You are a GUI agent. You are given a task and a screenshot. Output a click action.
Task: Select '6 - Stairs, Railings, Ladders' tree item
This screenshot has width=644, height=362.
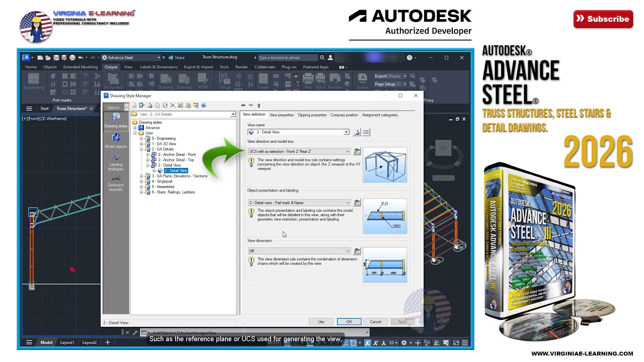[x=173, y=192]
